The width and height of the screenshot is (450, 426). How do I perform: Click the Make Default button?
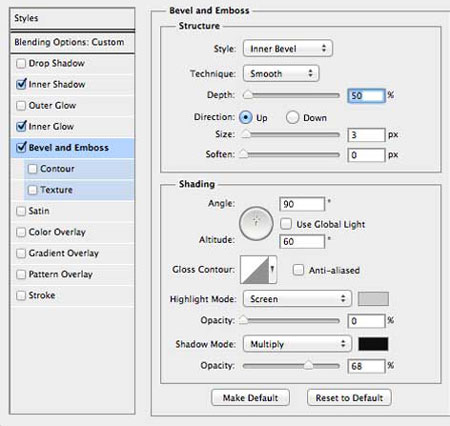[x=250, y=397]
